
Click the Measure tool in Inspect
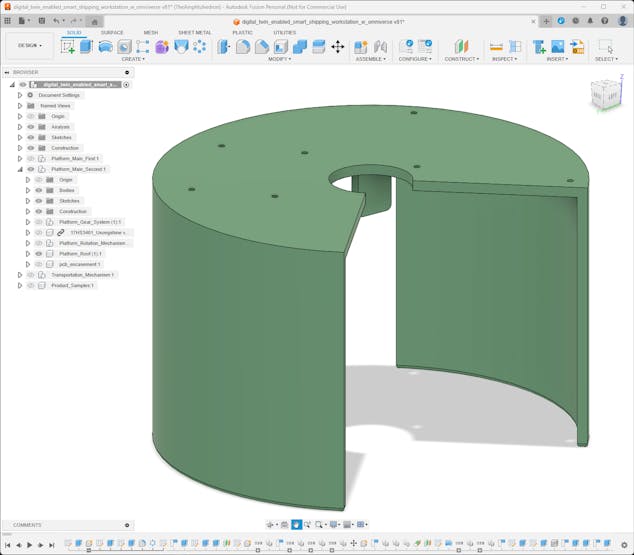[496, 46]
